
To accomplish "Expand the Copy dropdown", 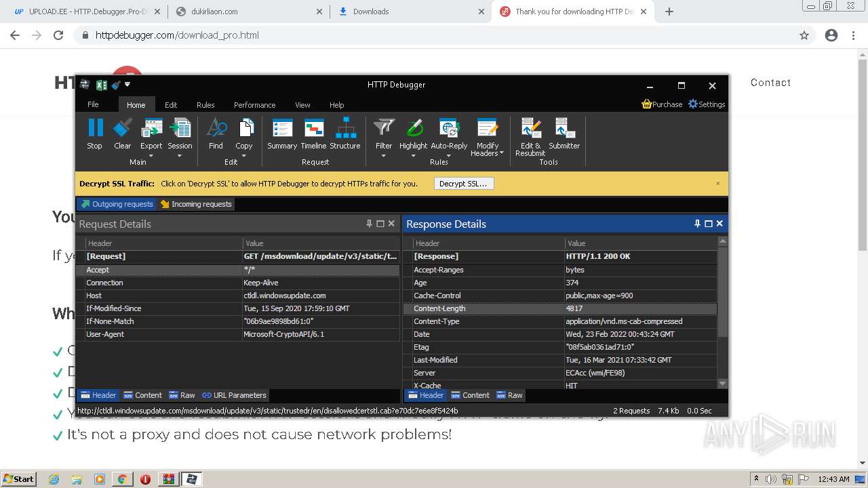I will click(x=244, y=155).
